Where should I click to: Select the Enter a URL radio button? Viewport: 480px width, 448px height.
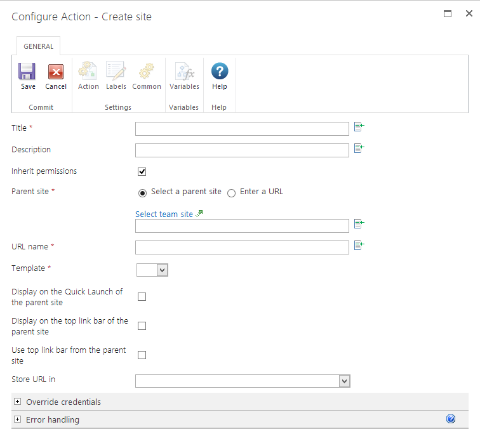click(232, 192)
